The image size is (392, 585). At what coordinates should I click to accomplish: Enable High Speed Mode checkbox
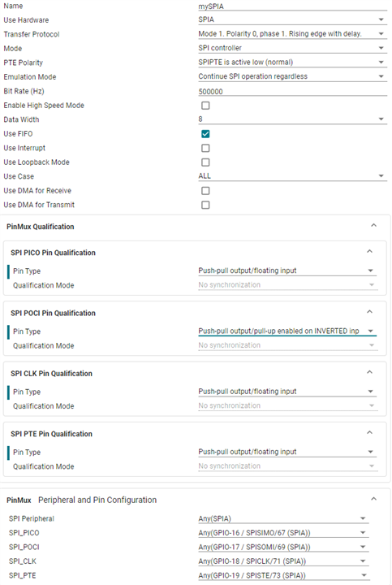click(205, 106)
